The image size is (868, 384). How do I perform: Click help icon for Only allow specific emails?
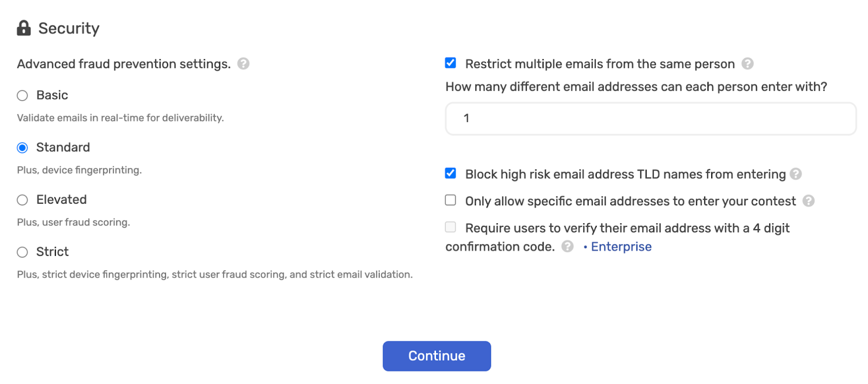808,201
